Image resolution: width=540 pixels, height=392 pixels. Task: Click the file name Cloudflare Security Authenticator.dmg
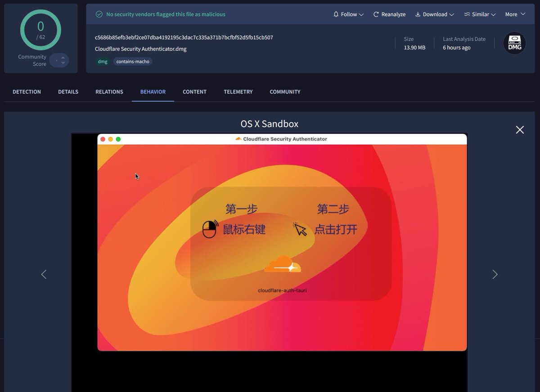pos(140,49)
